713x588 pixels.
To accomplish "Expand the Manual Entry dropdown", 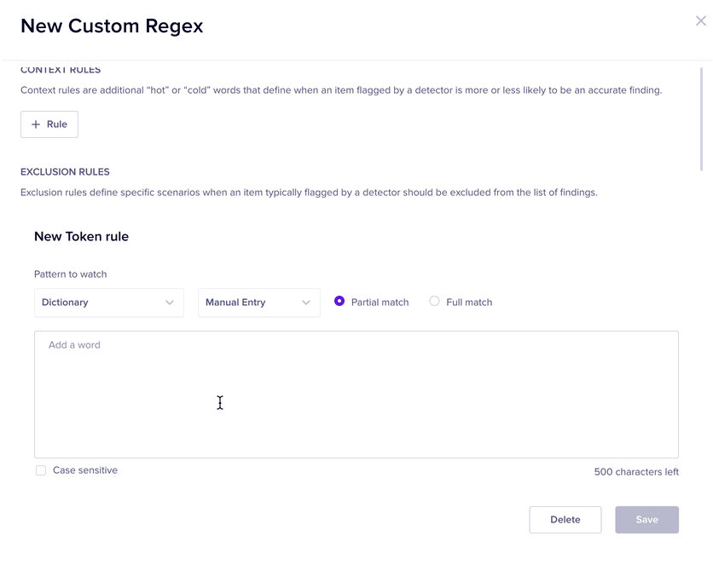I will pos(258,303).
